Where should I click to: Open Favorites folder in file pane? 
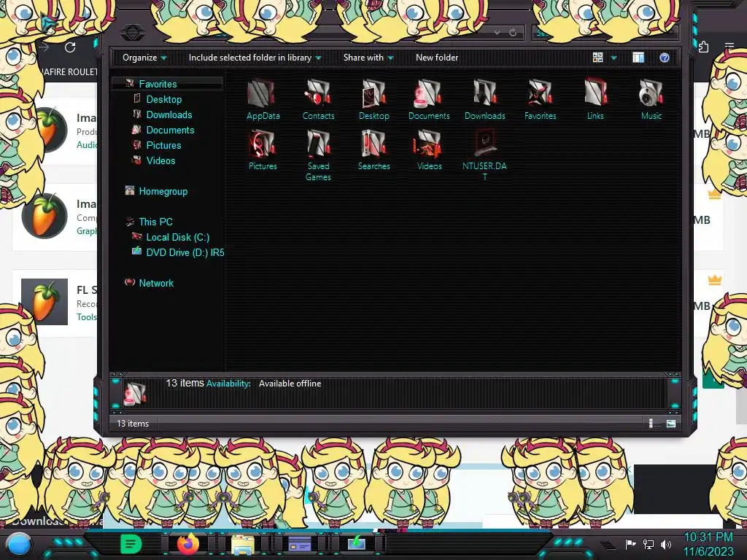pos(541,99)
